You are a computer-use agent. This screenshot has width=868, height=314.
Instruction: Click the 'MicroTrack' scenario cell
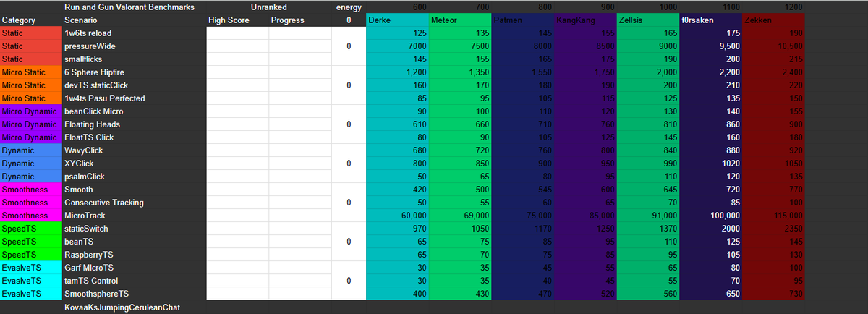[x=134, y=215]
